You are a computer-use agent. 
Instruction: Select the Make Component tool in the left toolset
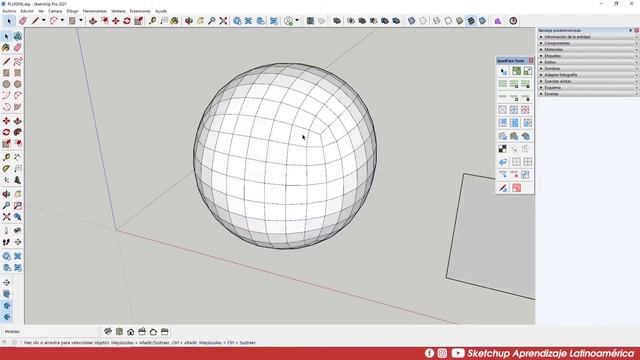coord(18,36)
